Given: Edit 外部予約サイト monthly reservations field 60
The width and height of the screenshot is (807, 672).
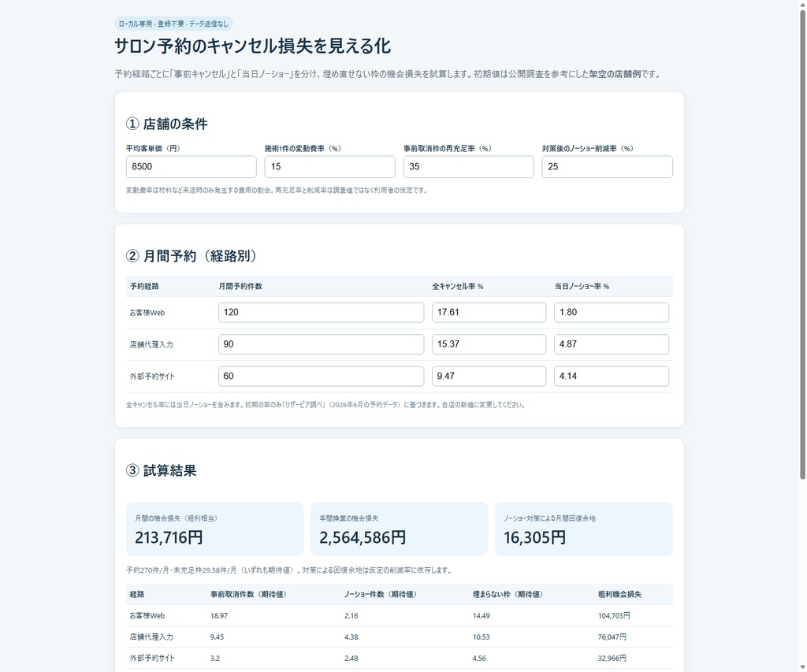Looking at the screenshot, I should click(322, 376).
